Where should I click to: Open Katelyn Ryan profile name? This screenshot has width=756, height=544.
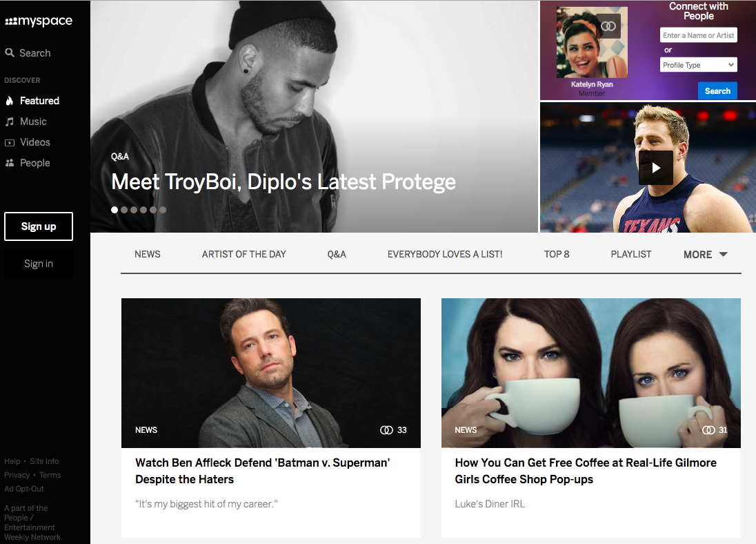coord(592,84)
